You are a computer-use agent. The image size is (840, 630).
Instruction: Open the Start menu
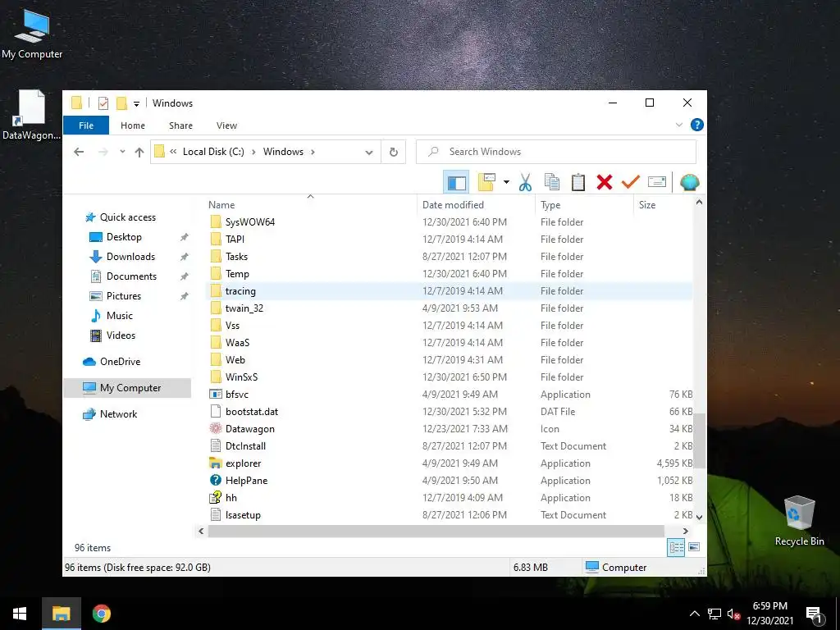click(20, 614)
